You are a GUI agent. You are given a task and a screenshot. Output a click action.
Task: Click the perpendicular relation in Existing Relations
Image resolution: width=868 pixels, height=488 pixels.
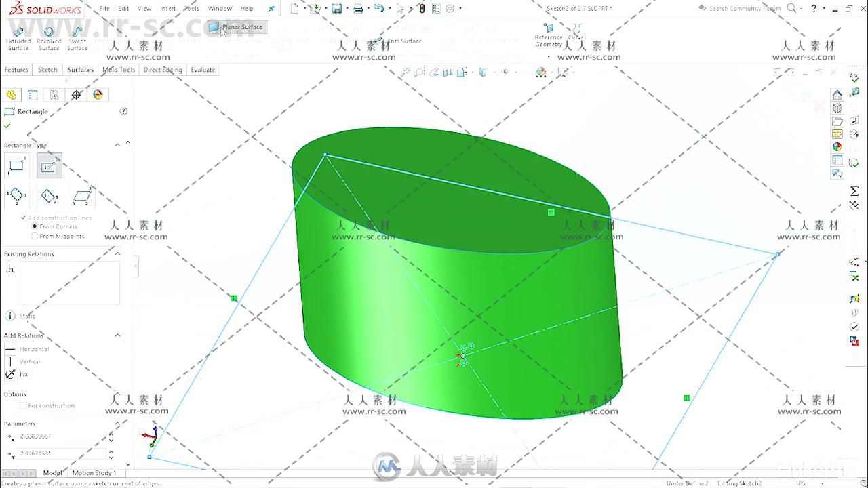pyautogui.click(x=10, y=269)
